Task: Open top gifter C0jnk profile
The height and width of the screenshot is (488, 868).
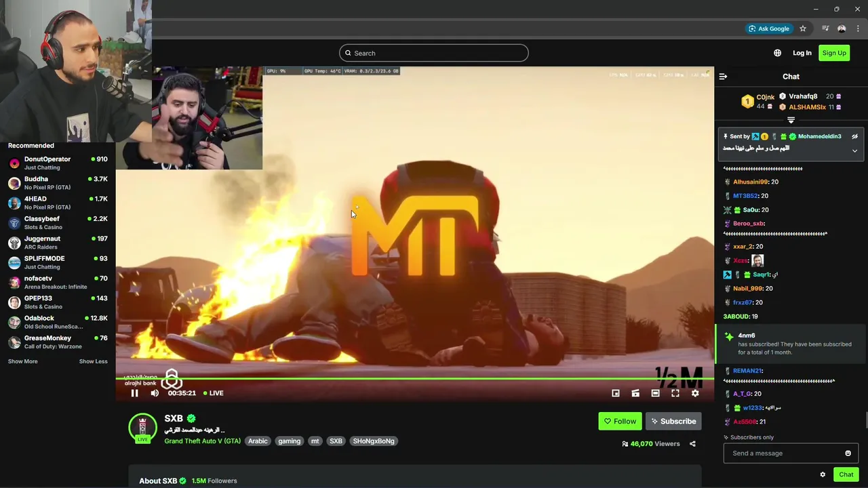Action: tap(765, 97)
